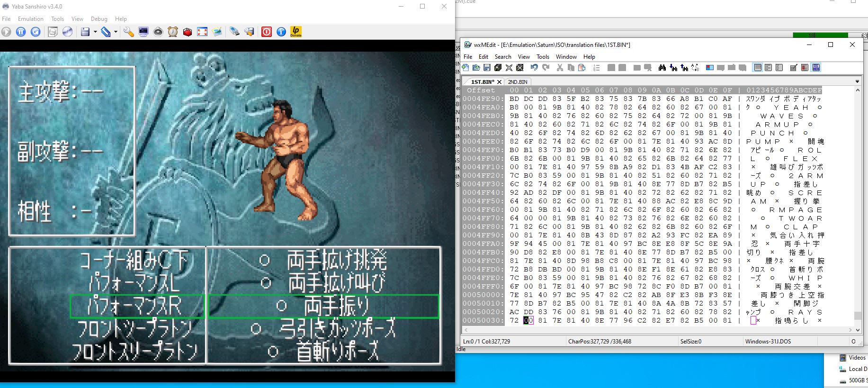Screen dimensions: 868x388
Task: Toggle no-wrap line mode icon
Action: click(x=758, y=68)
